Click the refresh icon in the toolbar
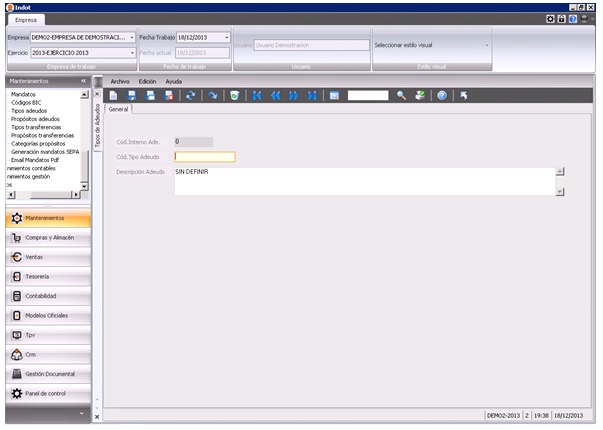This screenshot has height=430, width=603. click(x=191, y=95)
